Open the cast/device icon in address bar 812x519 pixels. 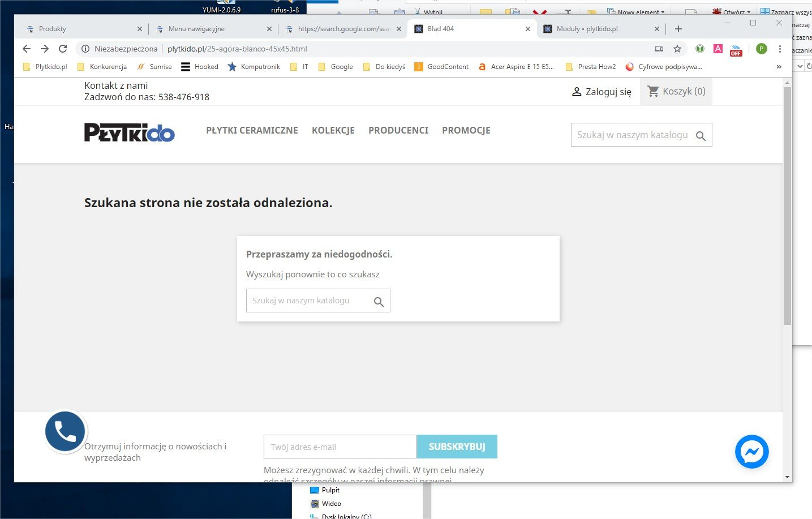pyautogui.click(x=659, y=49)
